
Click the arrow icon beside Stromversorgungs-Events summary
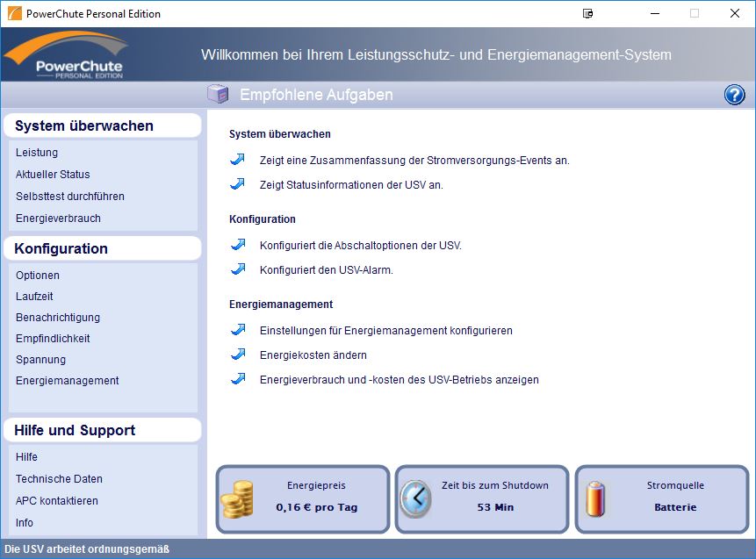(238, 160)
